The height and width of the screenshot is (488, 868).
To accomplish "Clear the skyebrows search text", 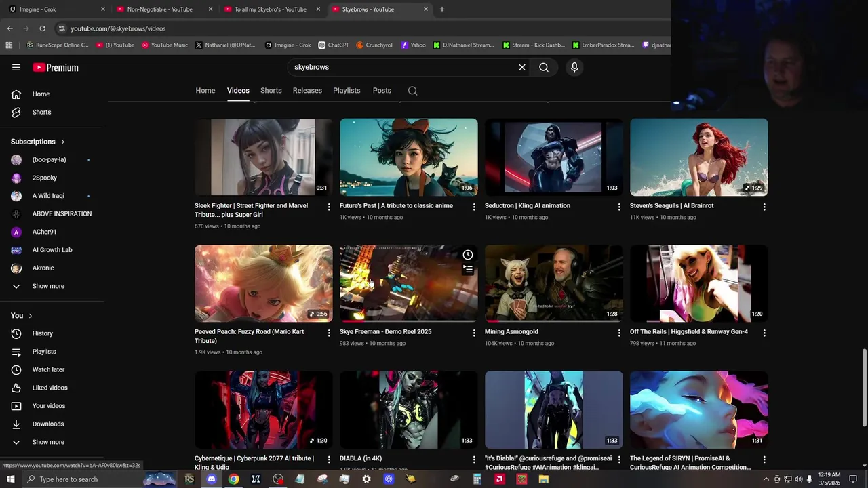I will point(522,67).
